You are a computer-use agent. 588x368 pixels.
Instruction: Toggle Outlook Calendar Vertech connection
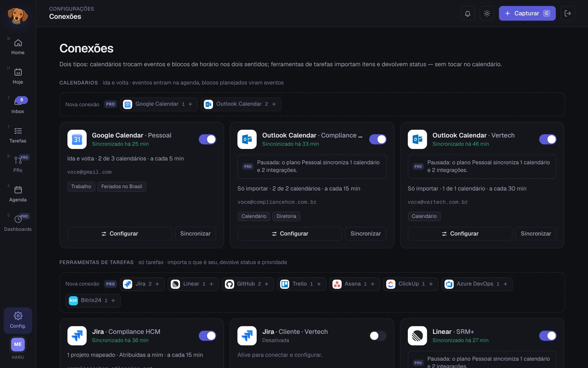pyautogui.click(x=548, y=139)
